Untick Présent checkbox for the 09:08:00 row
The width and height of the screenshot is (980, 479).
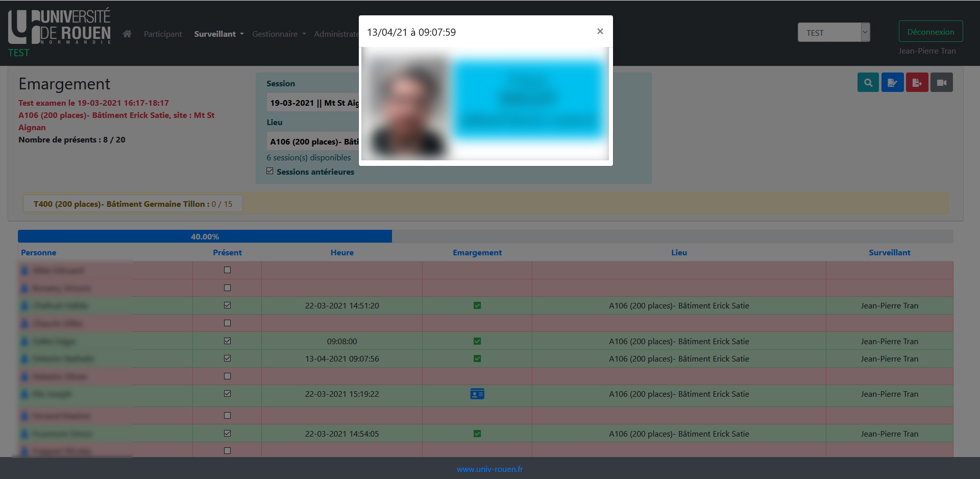click(x=228, y=341)
